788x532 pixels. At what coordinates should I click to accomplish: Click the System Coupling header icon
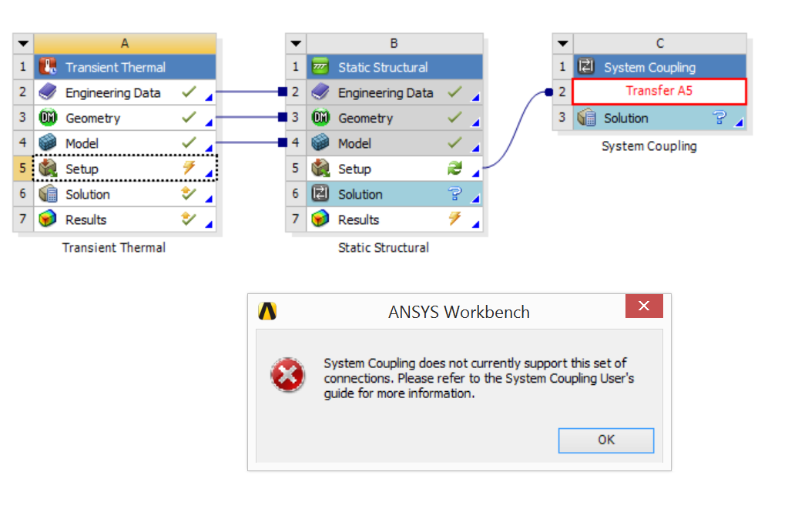[586, 66]
